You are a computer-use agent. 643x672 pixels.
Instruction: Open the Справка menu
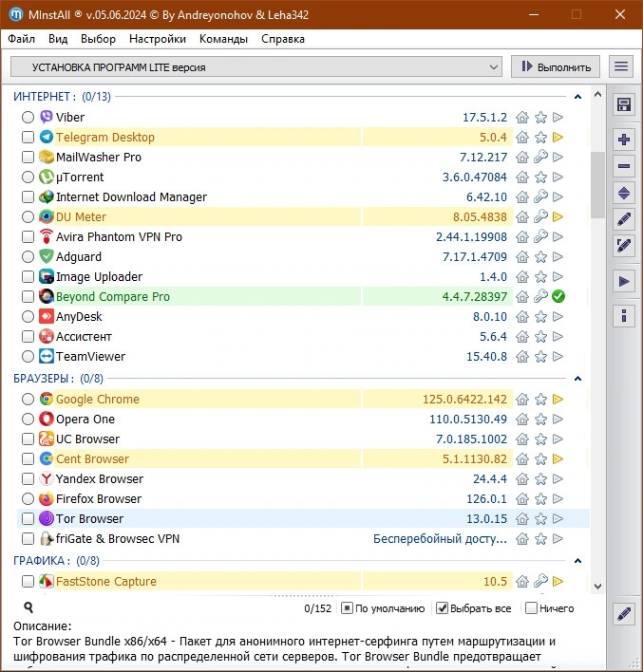pyautogui.click(x=283, y=39)
